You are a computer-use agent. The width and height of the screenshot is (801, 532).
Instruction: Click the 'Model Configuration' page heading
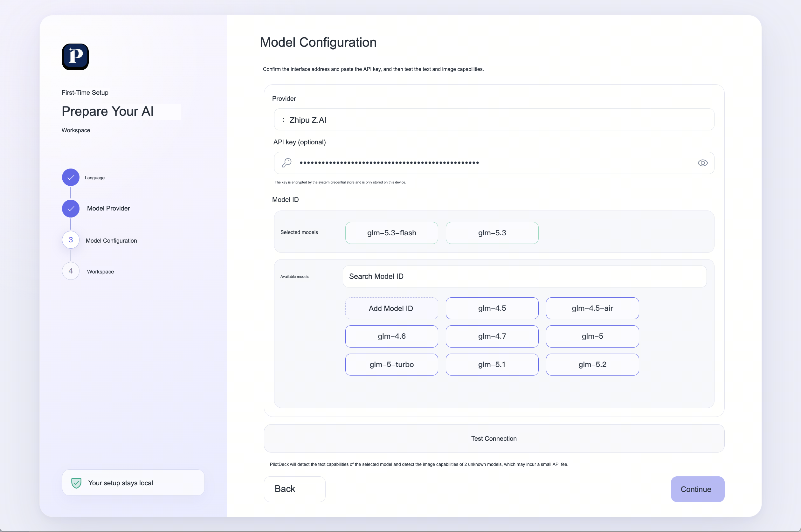pyautogui.click(x=318, y=42)
